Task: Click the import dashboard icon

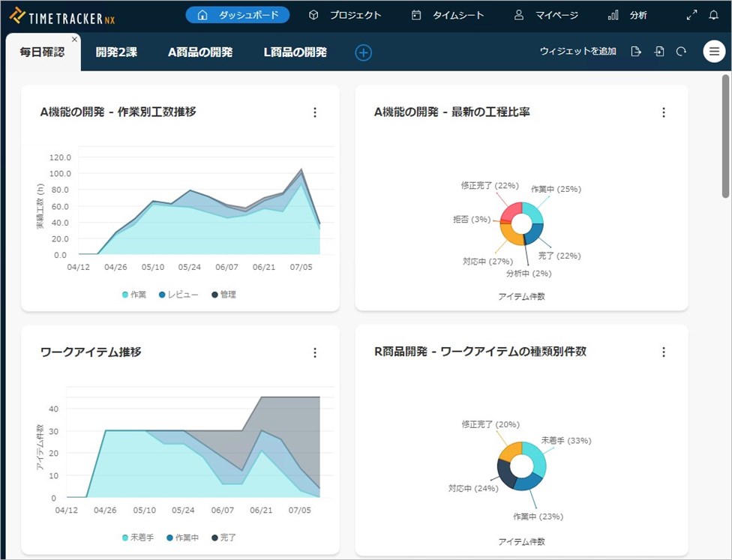Action: click(x=659, y=52)
